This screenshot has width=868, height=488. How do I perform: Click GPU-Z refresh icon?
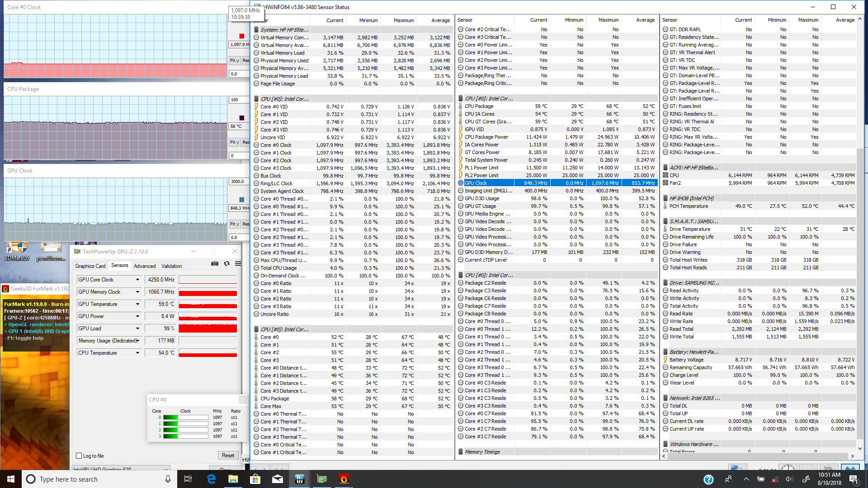click(x=226, y=264)
